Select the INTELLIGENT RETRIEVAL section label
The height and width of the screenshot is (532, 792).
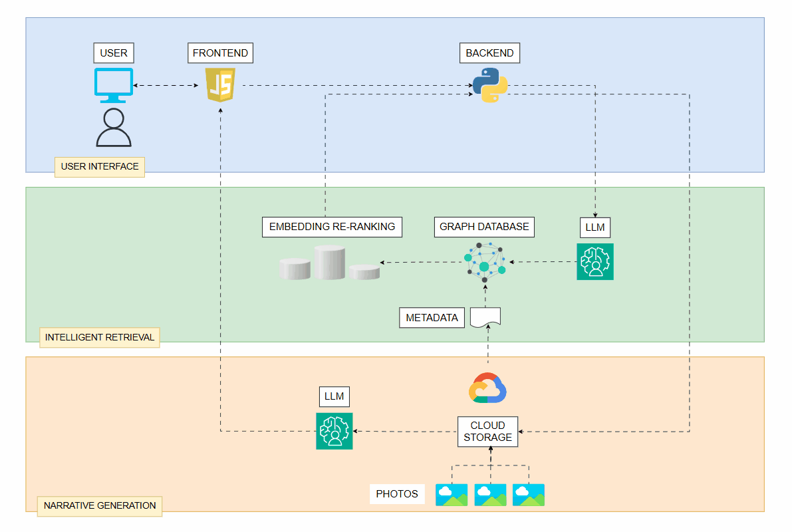[100, 338]
